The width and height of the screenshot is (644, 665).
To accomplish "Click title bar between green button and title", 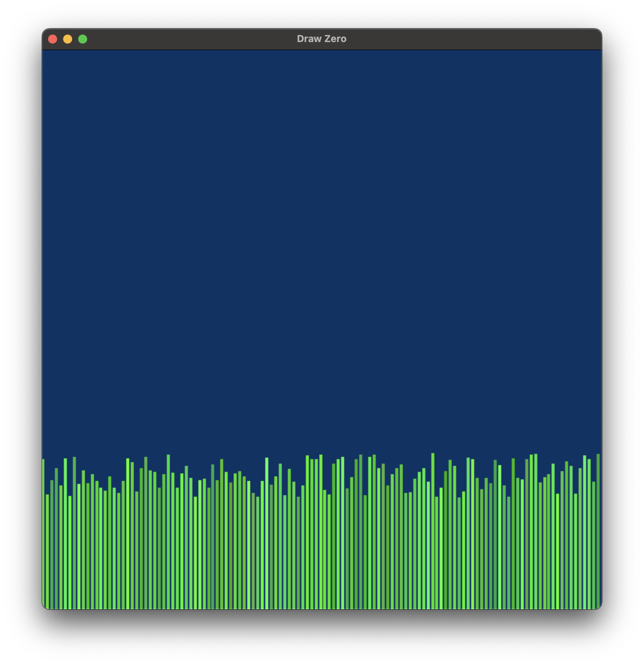I will click(x=188, y=39).
